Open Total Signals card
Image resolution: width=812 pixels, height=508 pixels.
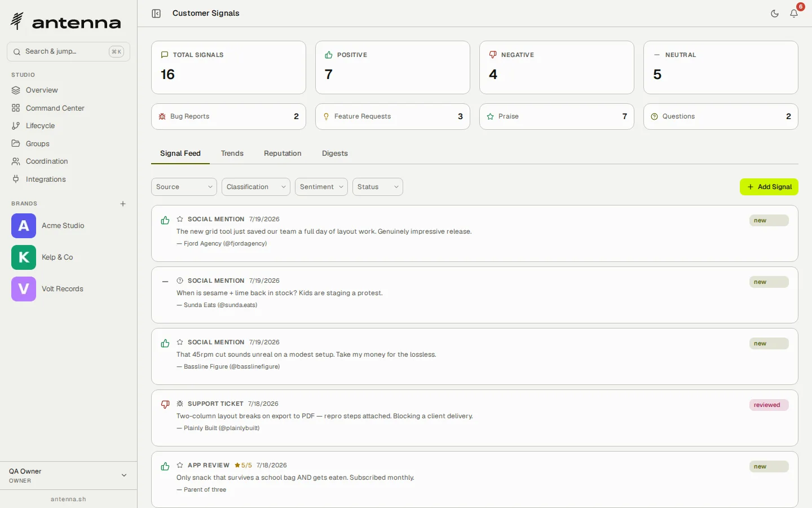point(228,67)
